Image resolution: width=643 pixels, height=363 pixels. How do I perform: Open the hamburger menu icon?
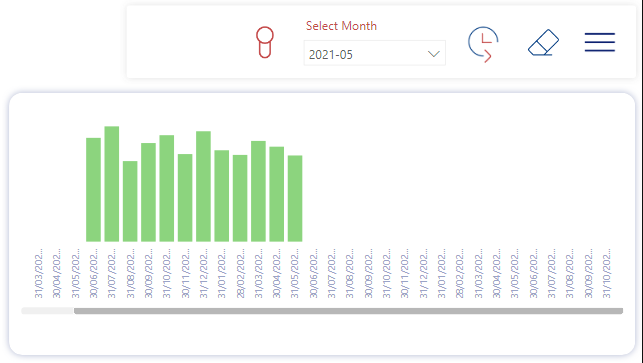(x=600, y=42)
